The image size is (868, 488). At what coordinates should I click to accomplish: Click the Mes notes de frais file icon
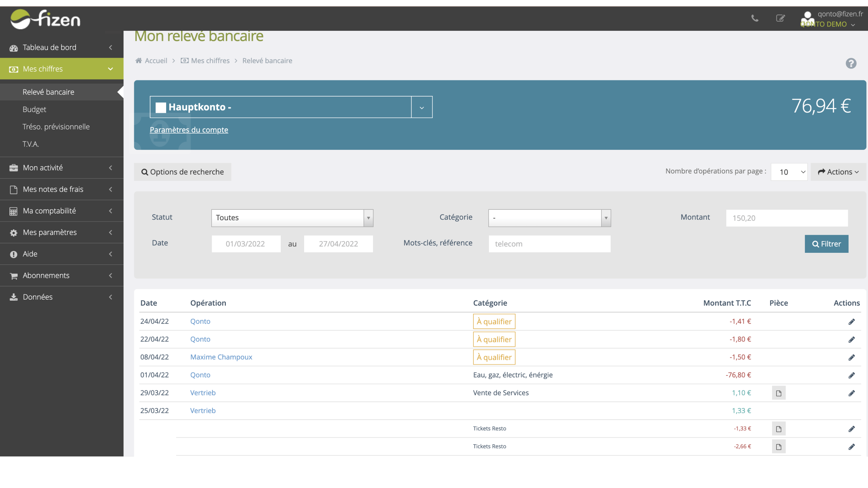14,190
